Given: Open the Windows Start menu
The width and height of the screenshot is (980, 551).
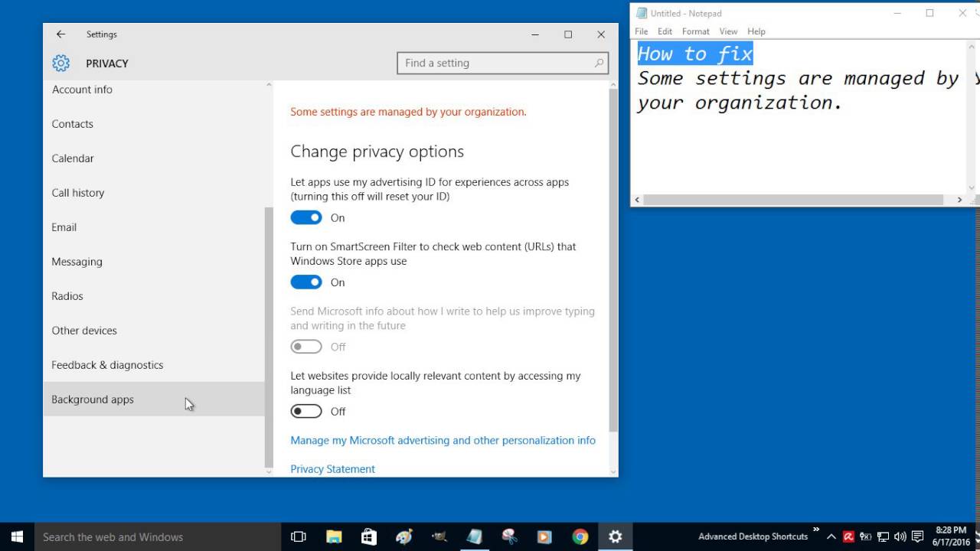Looking at the screenshot, I should (x=17, y=536).
